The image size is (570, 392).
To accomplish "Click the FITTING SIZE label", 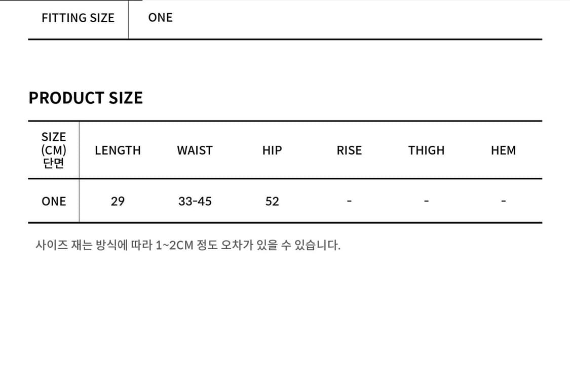I will point(78,18).
